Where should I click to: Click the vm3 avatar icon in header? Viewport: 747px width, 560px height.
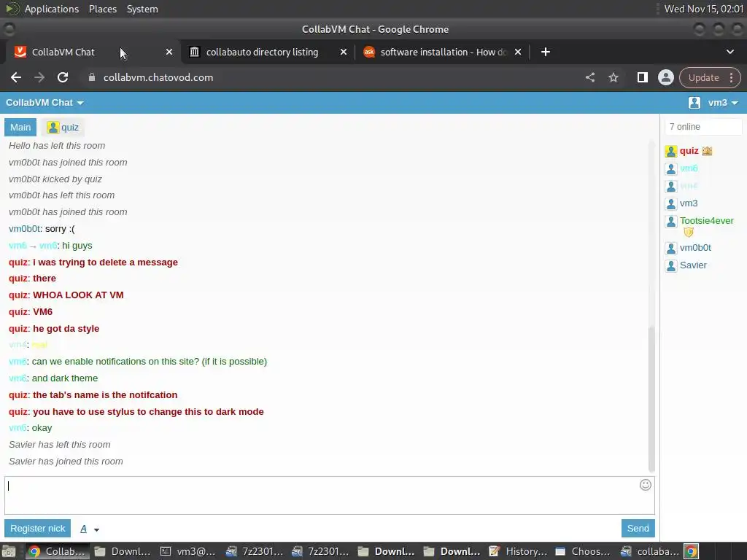coord(694,103)
